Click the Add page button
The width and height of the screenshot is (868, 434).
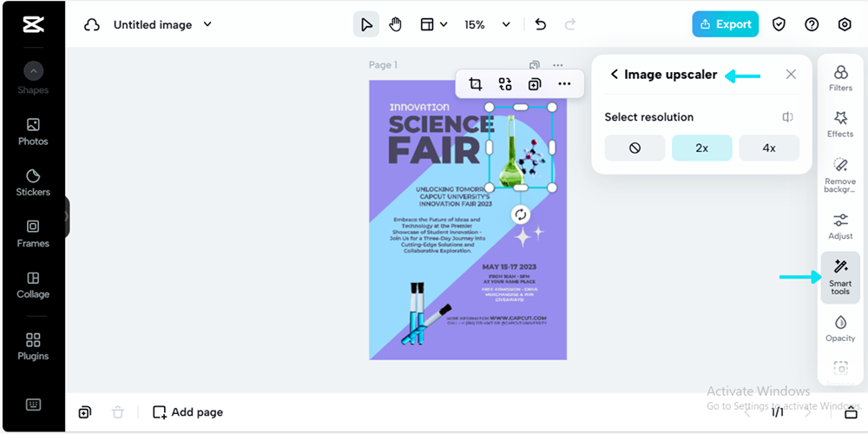coord(188,411)
